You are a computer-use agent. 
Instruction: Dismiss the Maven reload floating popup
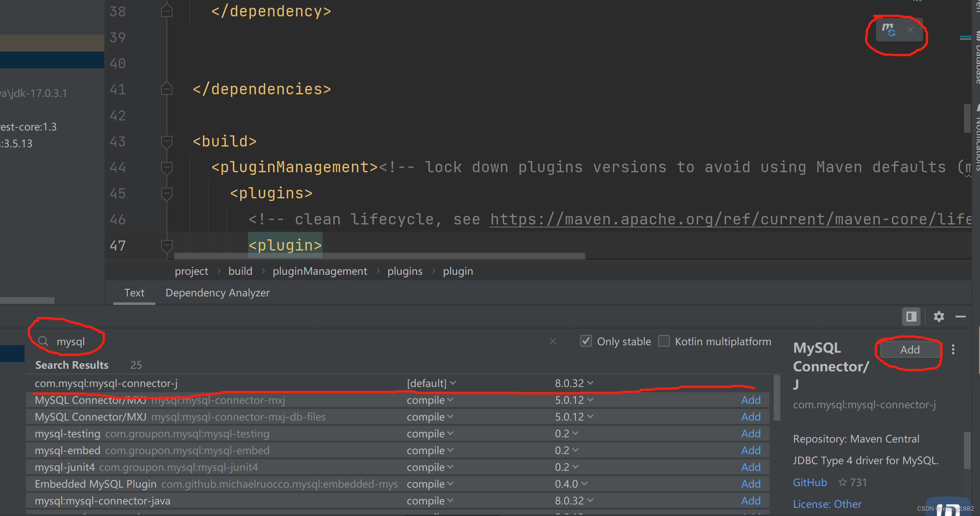[x=910, y=30]
